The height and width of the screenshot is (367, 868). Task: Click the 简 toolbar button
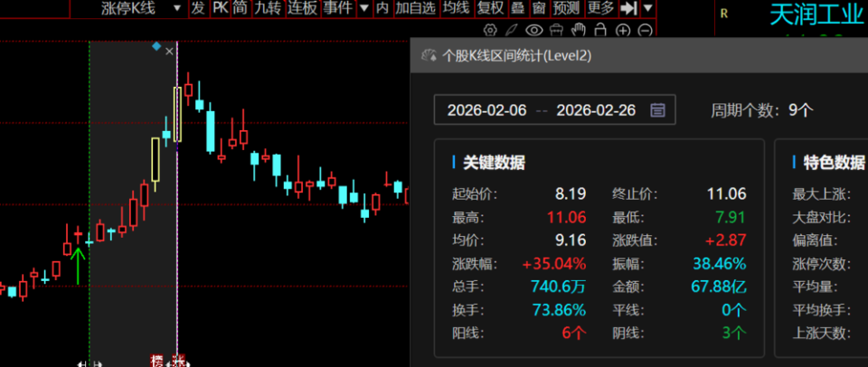[241, 8]
